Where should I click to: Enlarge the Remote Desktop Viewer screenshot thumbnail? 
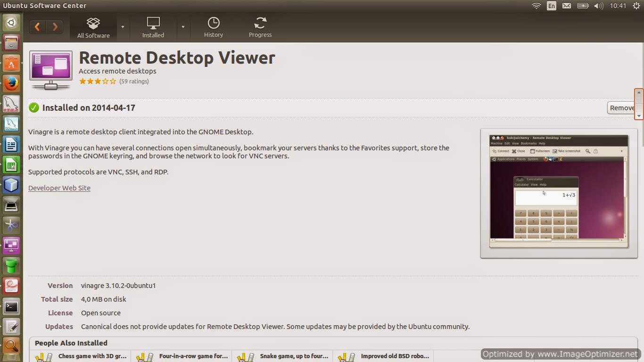tap(559, 193)
